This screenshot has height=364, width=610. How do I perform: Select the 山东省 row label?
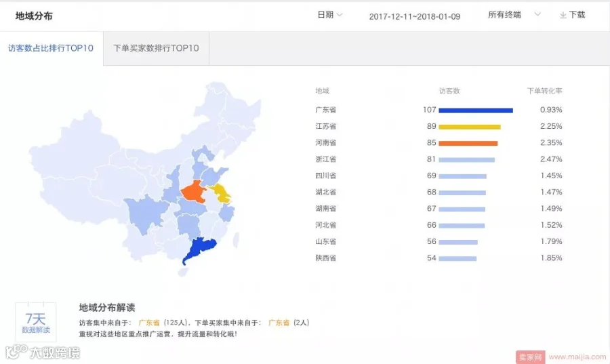click(325, 241)
